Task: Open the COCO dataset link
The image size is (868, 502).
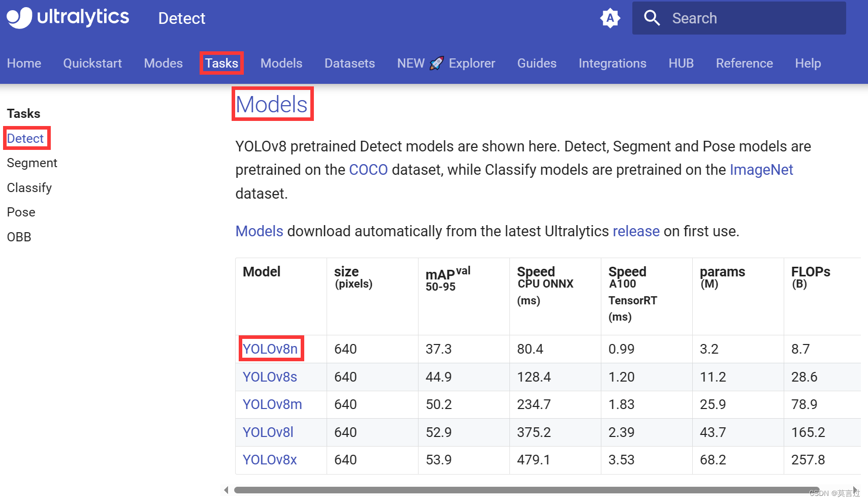Action: coord(369,170)
